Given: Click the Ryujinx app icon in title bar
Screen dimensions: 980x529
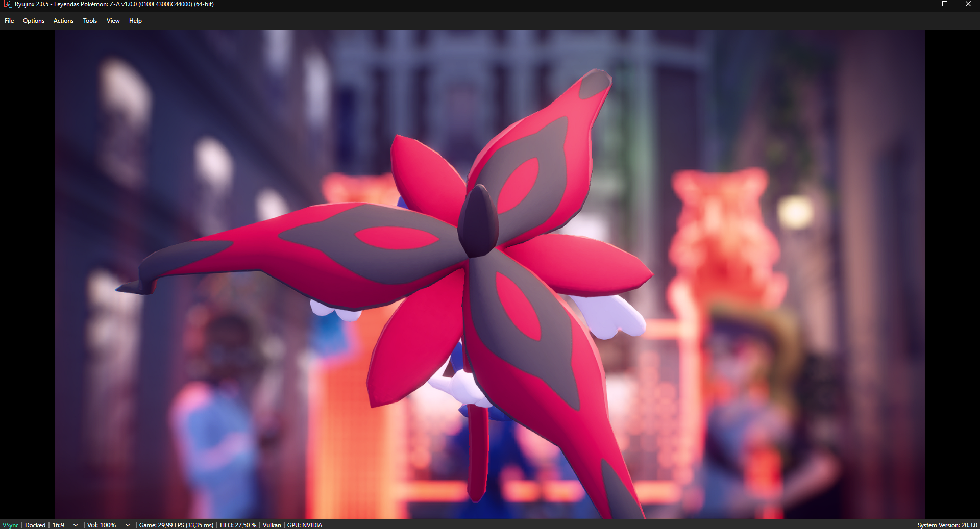Looking at the screenshot, I should 8,4.
